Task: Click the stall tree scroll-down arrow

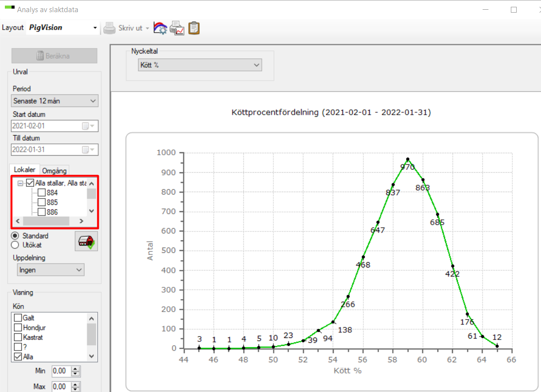Action: pos(91,211)
